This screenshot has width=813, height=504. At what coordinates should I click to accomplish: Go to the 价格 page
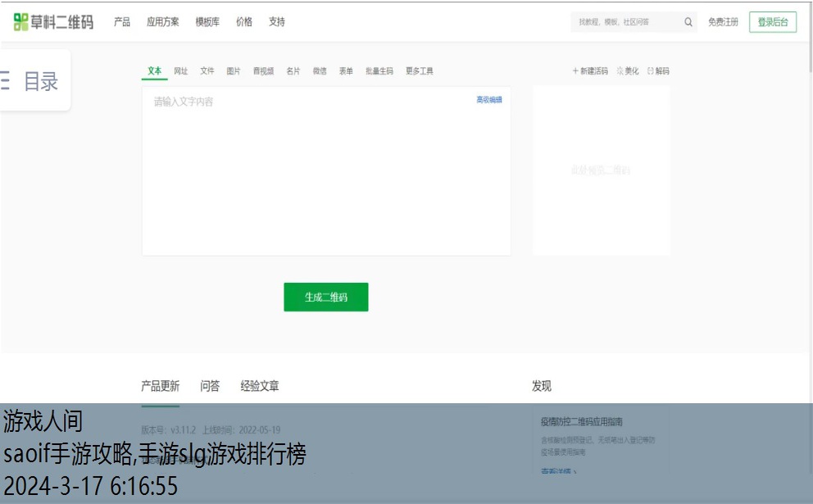(x=244, y=22)
